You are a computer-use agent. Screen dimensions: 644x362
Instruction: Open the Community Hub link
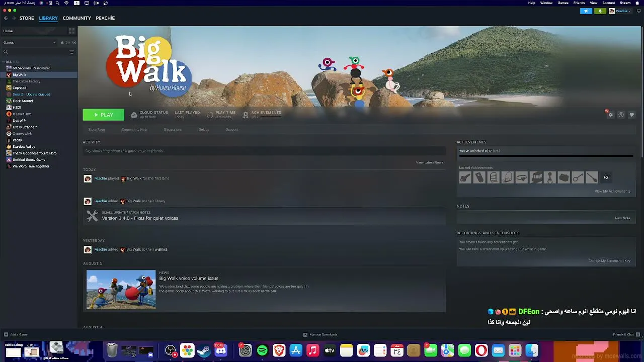tap(134, 130)
